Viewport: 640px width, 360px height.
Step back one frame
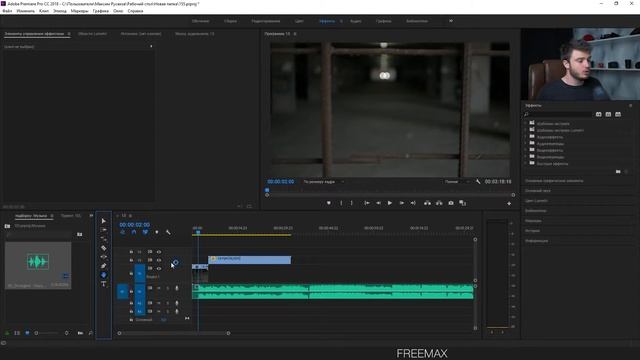click(378, 203)
